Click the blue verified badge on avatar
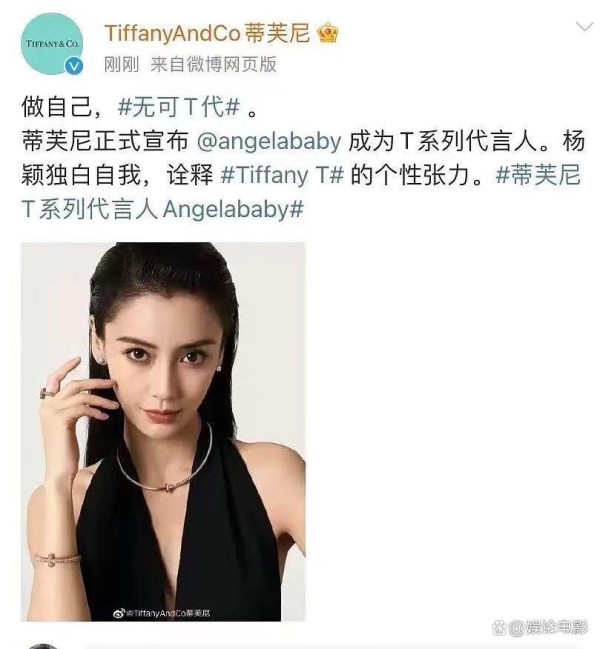600x649 pixels. 74,66
